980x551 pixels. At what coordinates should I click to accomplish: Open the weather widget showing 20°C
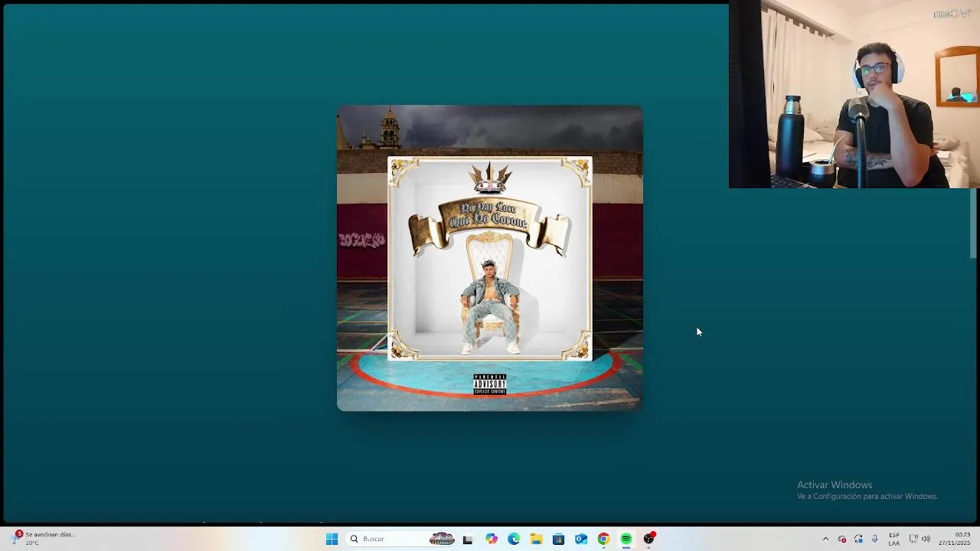44,539
